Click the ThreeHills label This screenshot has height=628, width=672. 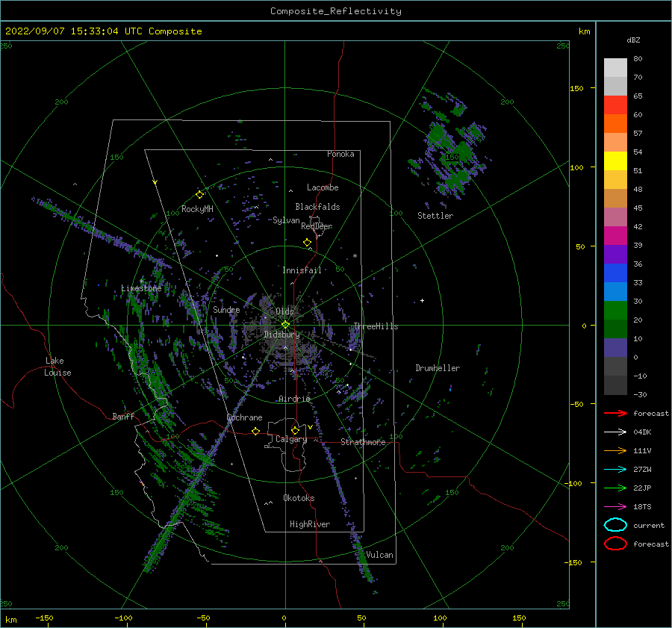[376, 326]
